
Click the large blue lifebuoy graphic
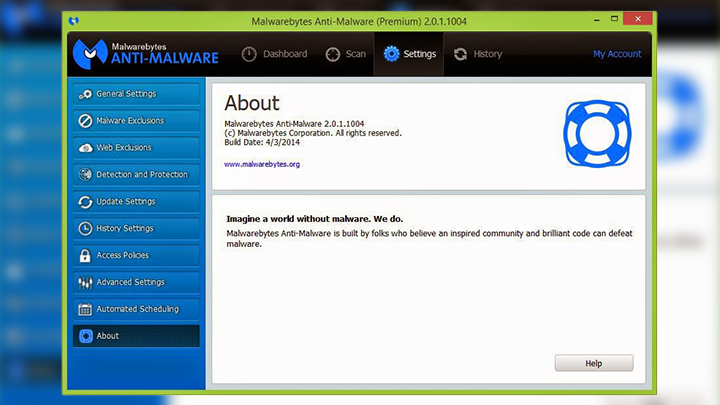click(597, 134)
